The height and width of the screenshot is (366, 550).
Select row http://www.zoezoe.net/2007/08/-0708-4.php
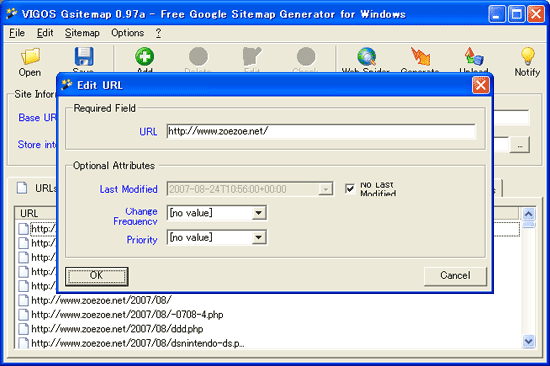click(127, 315)
